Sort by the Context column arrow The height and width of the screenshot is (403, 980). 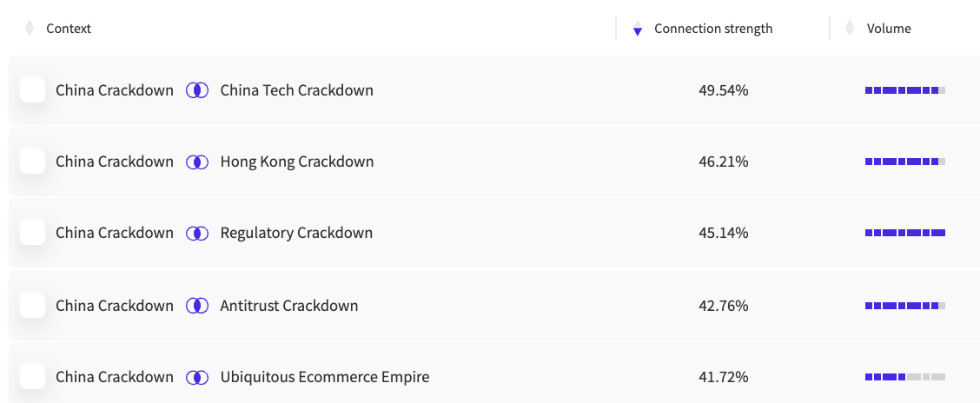[x=29, y=28]
